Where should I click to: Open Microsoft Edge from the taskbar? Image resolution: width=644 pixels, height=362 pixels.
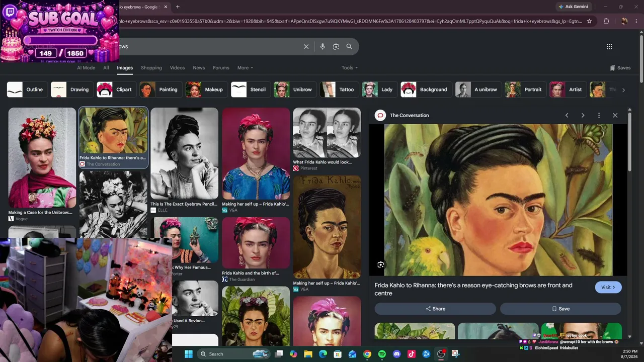323,354
